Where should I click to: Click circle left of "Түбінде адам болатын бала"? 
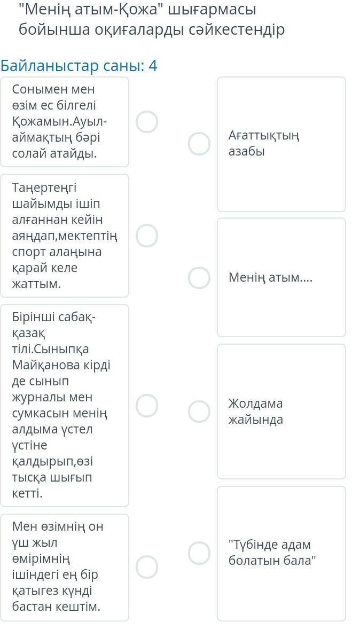click(x=199, y=553)
